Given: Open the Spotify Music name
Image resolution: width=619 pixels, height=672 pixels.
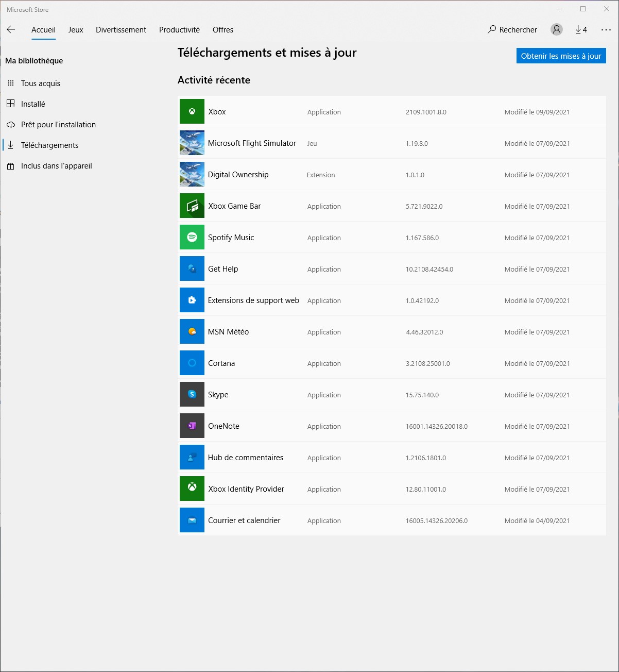Looking at the screenshot, I should pyautogui.click(x=231, y=238).
